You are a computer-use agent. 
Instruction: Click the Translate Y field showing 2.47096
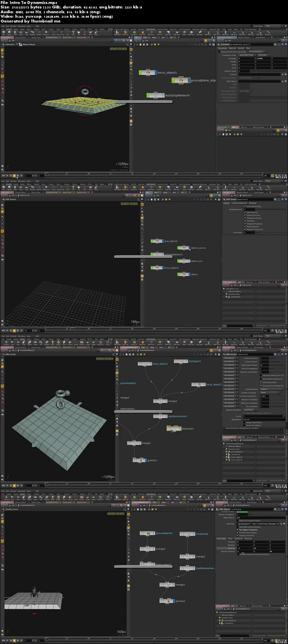coord(262,58)
